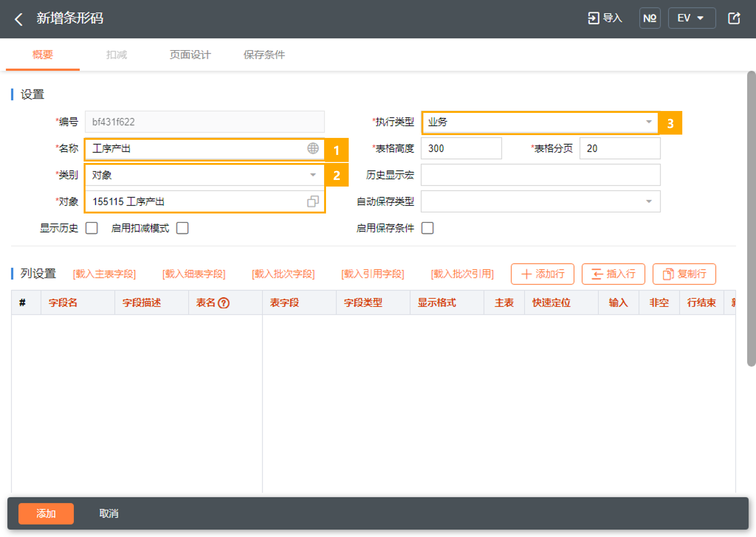Click the 载入细表字段 link
The image size is (756, 537).
pos(194,274)
